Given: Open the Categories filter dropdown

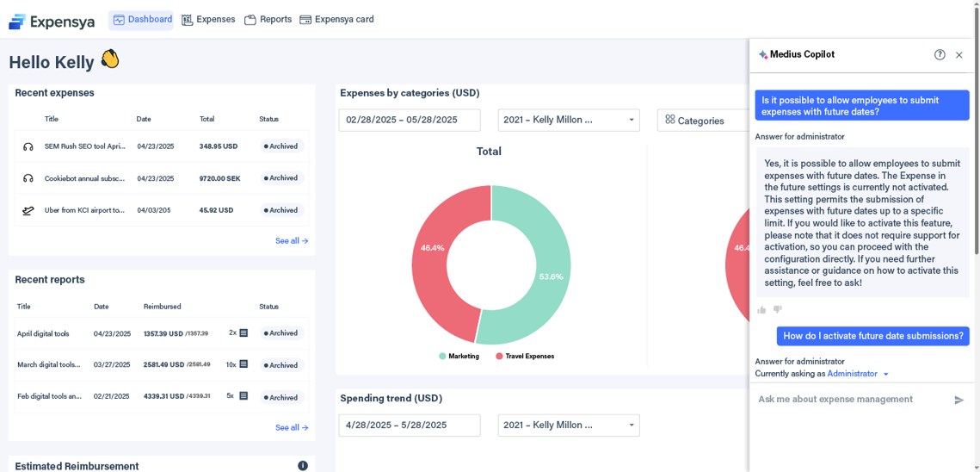Looking at the screenshot, I should click(x=703, y=121).
